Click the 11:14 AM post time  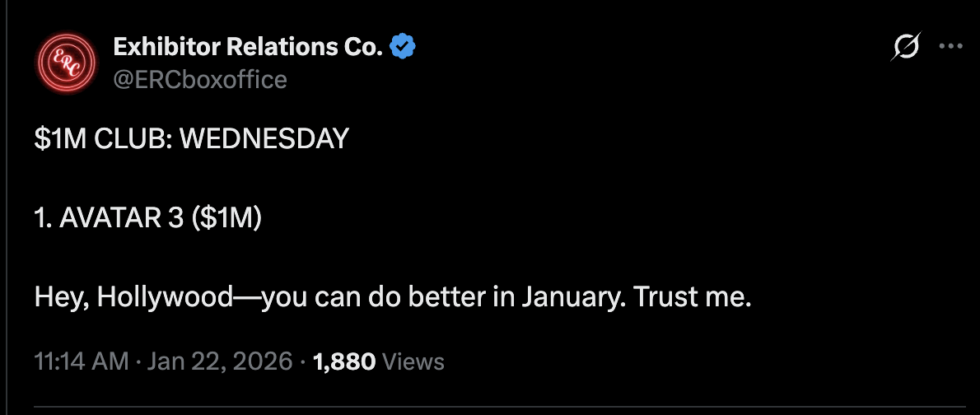pos(82,361)
